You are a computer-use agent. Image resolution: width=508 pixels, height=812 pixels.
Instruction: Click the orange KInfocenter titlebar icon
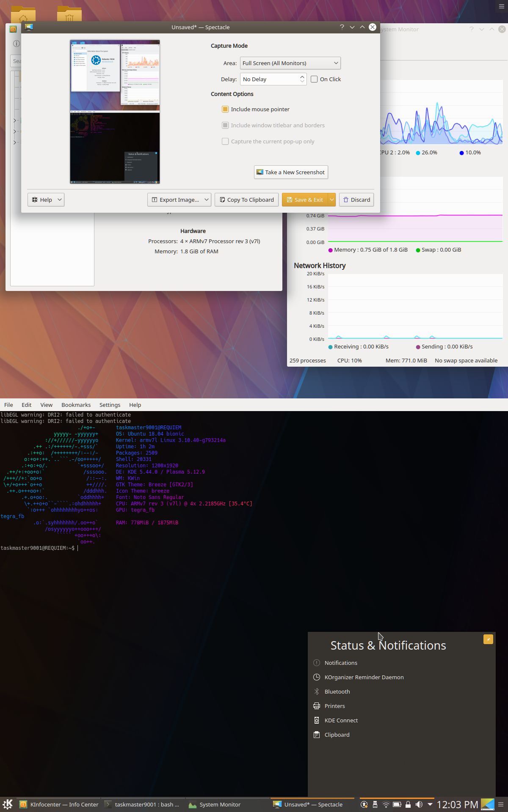(x=13, y=29)
